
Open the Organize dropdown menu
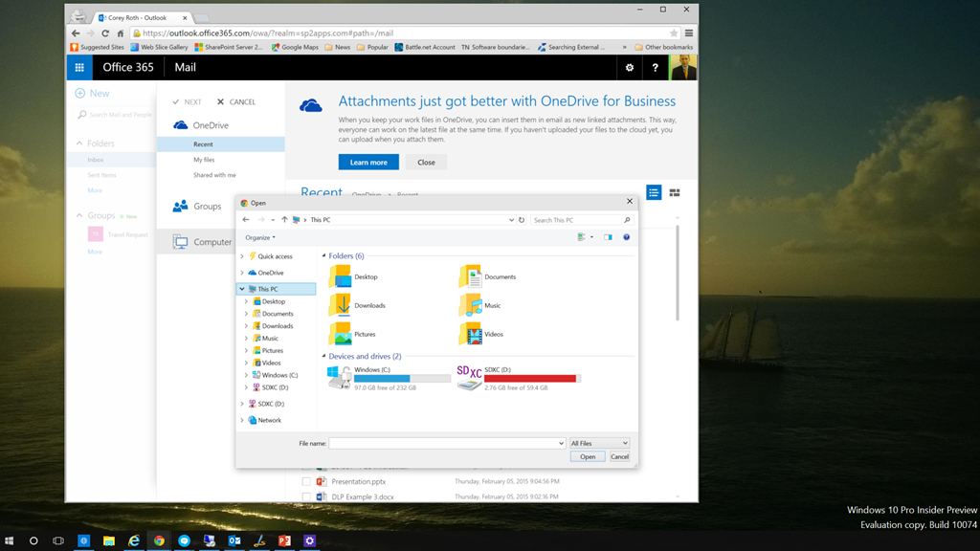click(x=260, y=237)
